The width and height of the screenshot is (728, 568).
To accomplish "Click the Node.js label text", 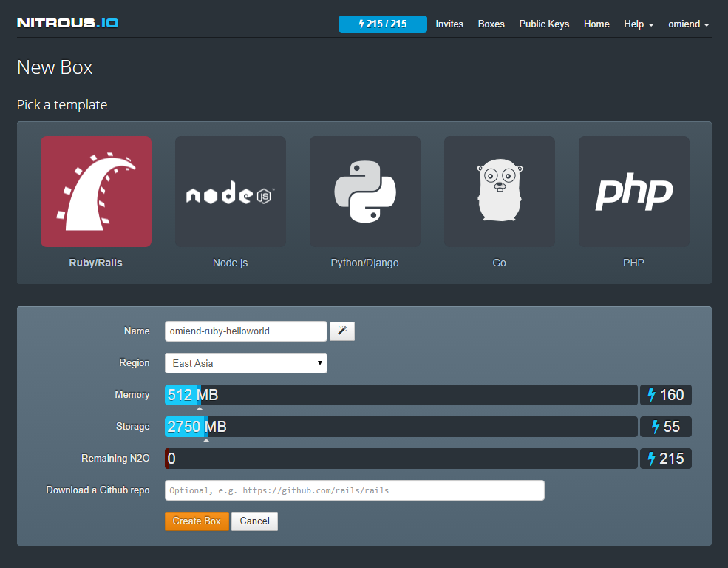I will (231, 263).
